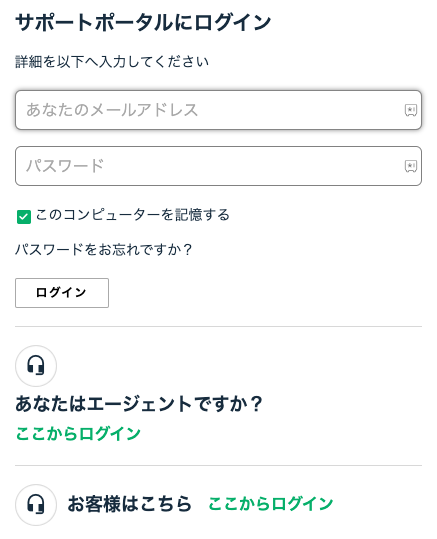Screen dimensions: 437x539
Task: Click the 詳細を以下へ入力してください subtitle text
Action: tap(112, 62)
